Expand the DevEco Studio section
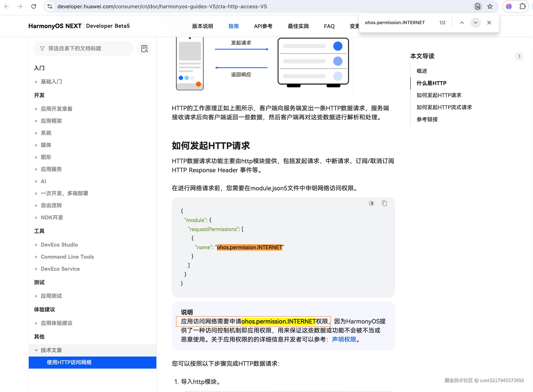The height and width of the screenshot is (392, 533). click(x=36, y=245)
